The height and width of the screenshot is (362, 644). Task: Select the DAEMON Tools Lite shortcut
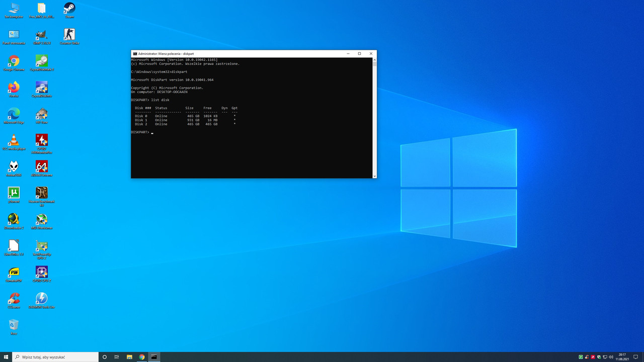pyautogui.click(x=42, y=301)
